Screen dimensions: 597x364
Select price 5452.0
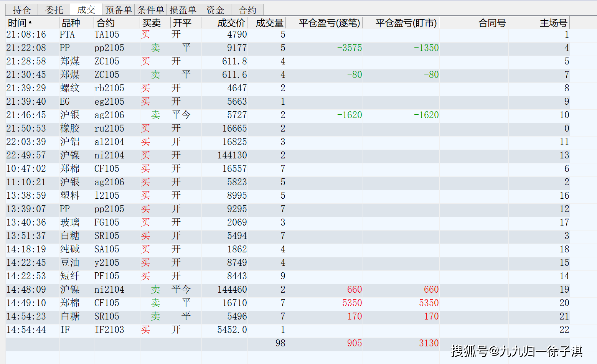pyautogui.click(x=232, y=330)
